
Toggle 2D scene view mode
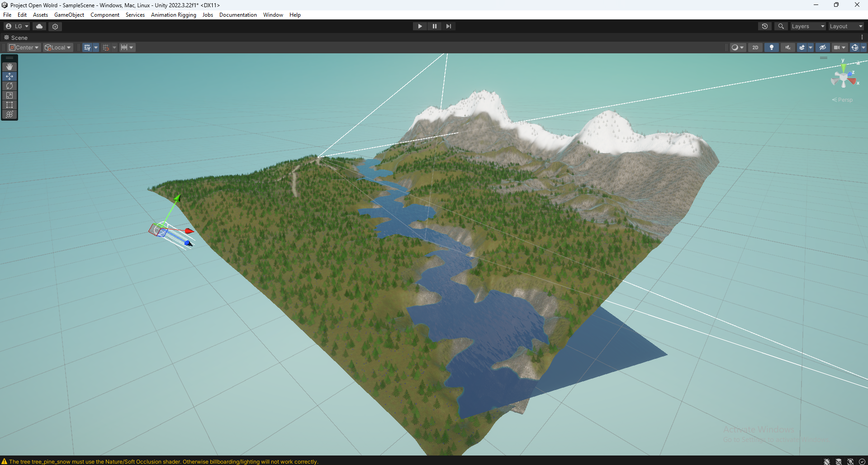[x=755, y=47]
